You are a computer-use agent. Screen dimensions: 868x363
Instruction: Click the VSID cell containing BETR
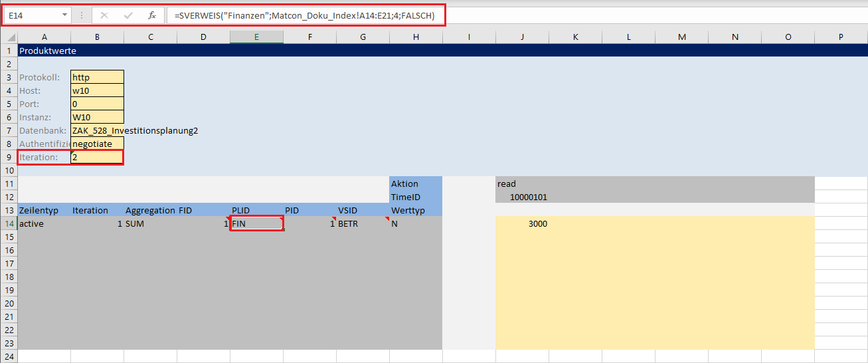[363, 224]
